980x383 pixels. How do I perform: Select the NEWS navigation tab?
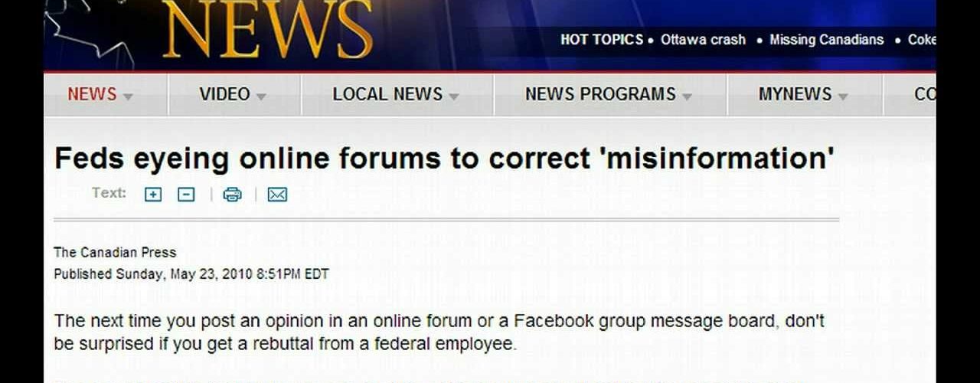click(92, 94)
